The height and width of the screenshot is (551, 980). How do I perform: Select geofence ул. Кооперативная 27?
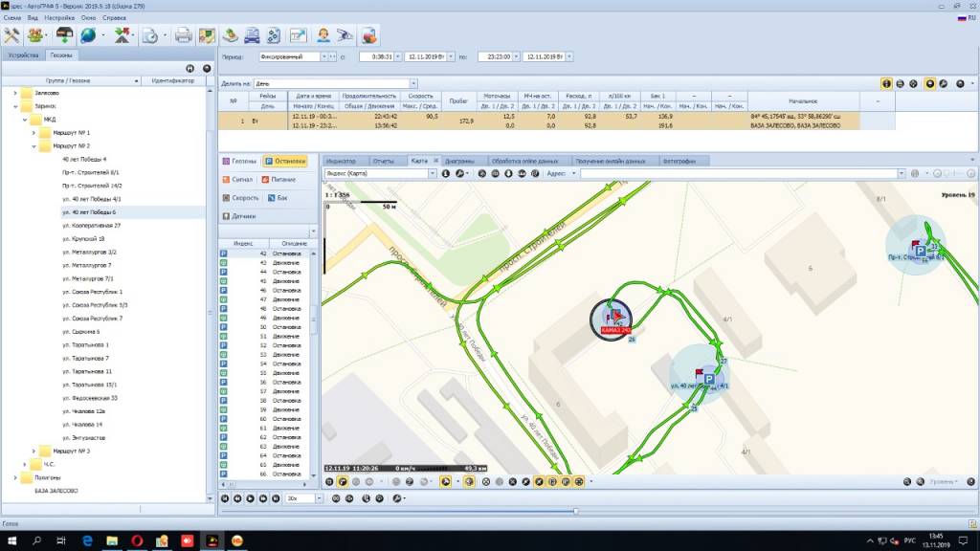pos(91,226)
